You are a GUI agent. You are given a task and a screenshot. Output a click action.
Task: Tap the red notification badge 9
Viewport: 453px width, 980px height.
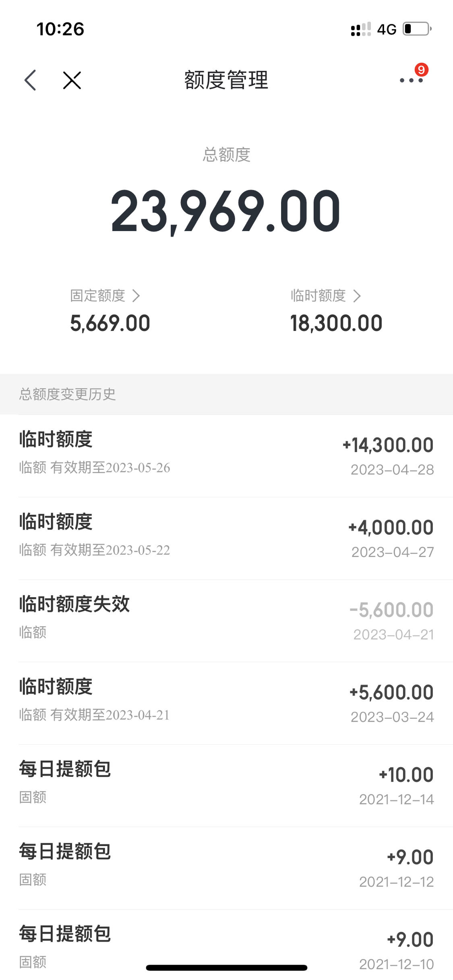pos(421,70)
